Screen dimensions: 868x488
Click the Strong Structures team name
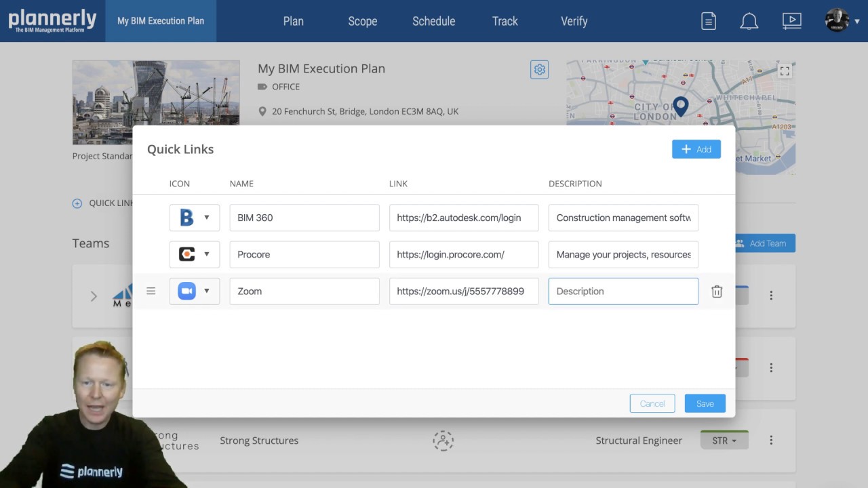coord(259,441)
